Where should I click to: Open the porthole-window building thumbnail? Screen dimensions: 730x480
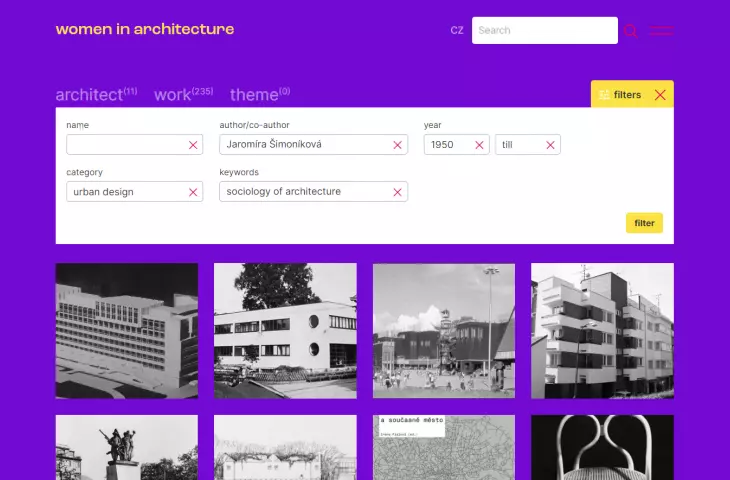tap(285, 331)
